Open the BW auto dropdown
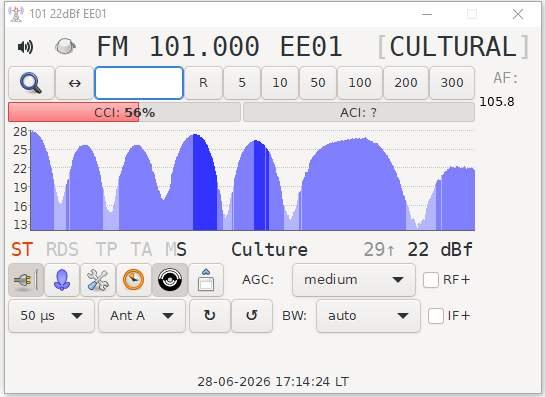The height and width of the screenshot is (397, 545). [368, 316]
